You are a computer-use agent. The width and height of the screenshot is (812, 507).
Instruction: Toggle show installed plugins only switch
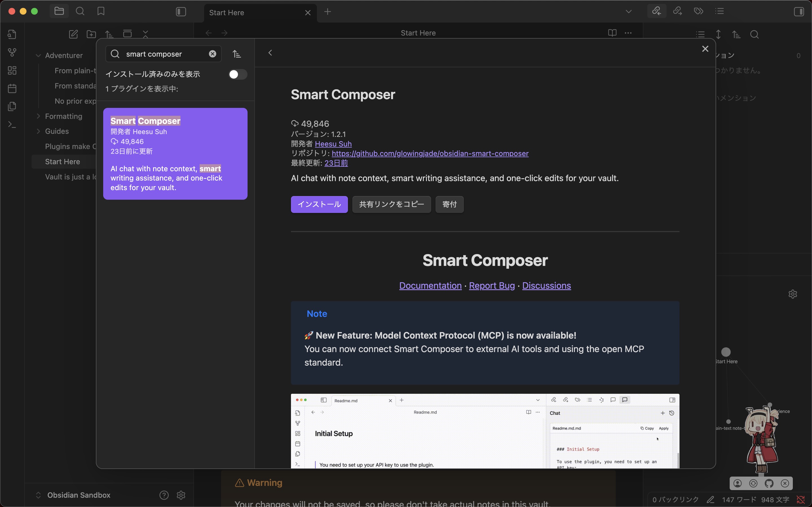point(238,74)
